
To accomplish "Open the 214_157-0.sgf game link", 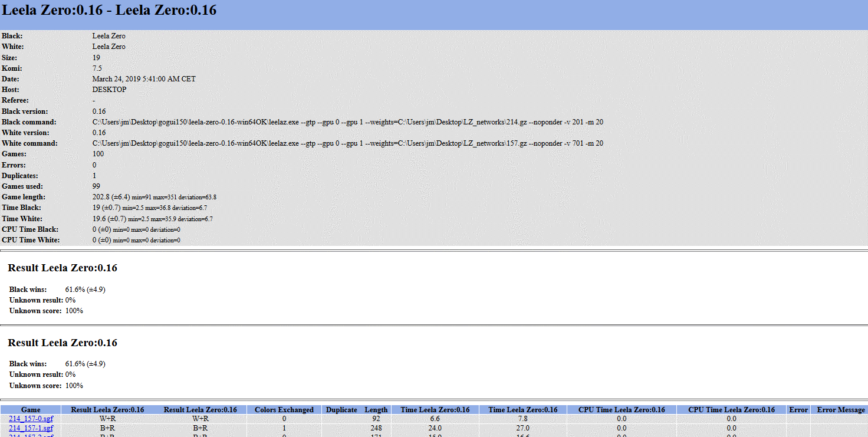I will (31, 419).
